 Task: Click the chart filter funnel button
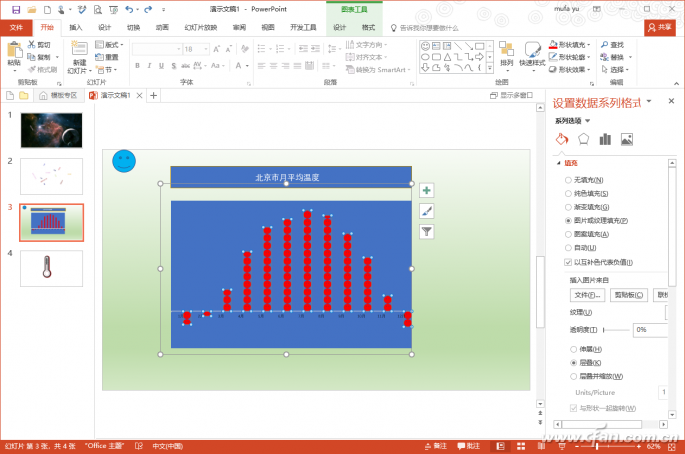point(426,232)
